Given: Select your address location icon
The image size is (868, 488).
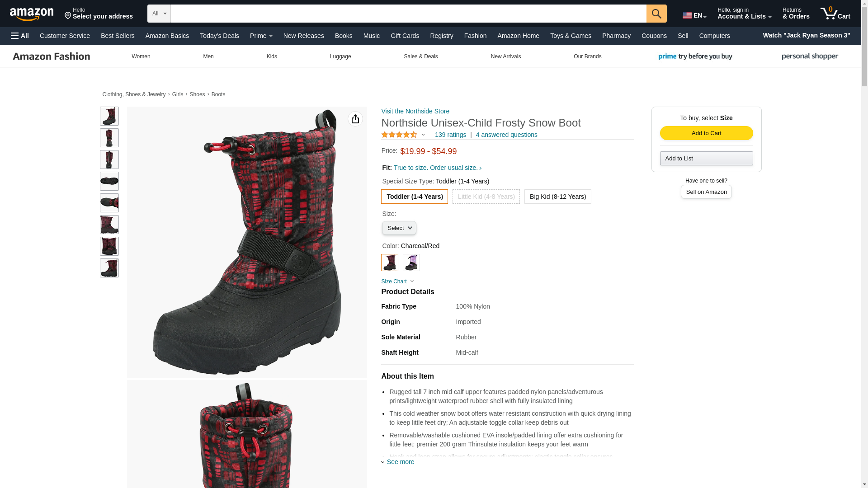Looking at the screenshot, I should (x=68, y=16).
